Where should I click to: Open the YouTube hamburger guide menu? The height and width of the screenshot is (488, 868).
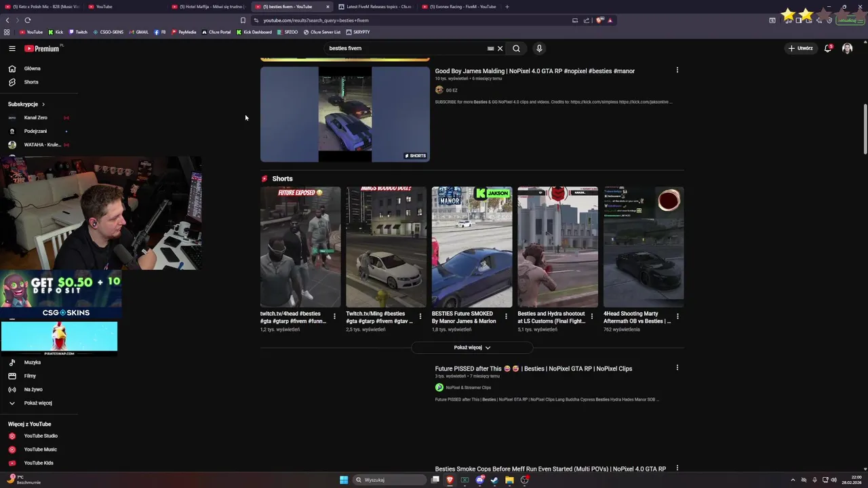12,48
